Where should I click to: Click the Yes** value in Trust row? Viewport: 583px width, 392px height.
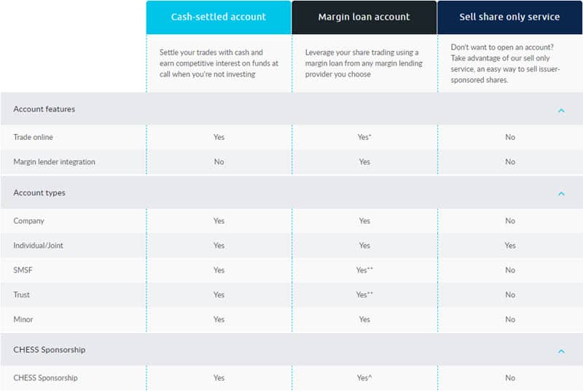click(x=364, y=294)
